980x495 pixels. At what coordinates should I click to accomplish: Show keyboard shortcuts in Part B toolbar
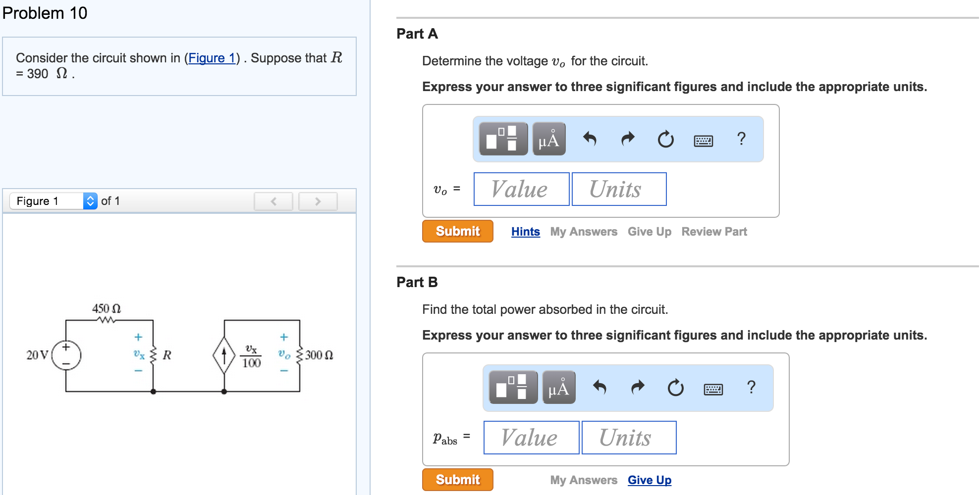click(713, 389)
